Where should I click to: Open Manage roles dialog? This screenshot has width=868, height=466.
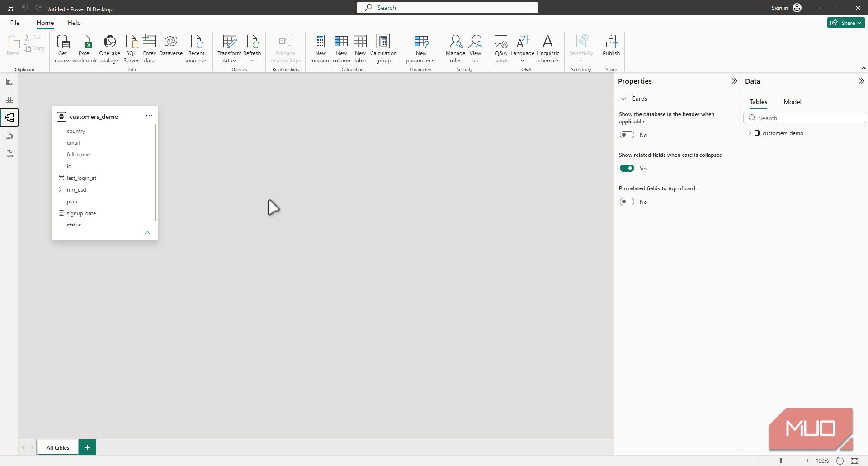[x=455, y=49]
